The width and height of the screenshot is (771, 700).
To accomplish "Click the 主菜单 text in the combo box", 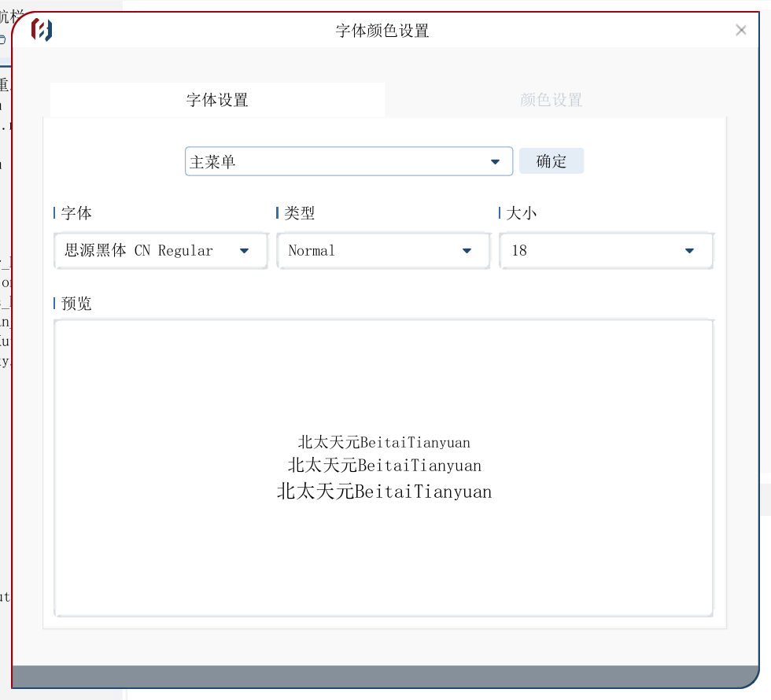I will (213, 162).
